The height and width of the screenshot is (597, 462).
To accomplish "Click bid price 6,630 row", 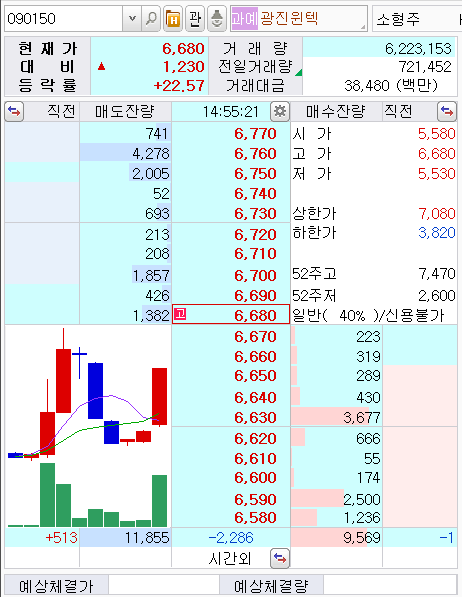I will 231,417.
